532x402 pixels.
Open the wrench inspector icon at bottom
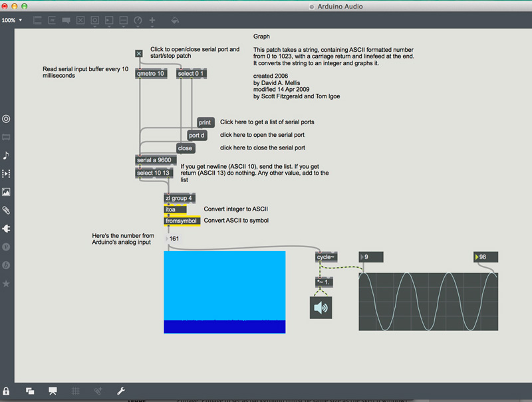[121, 391]
